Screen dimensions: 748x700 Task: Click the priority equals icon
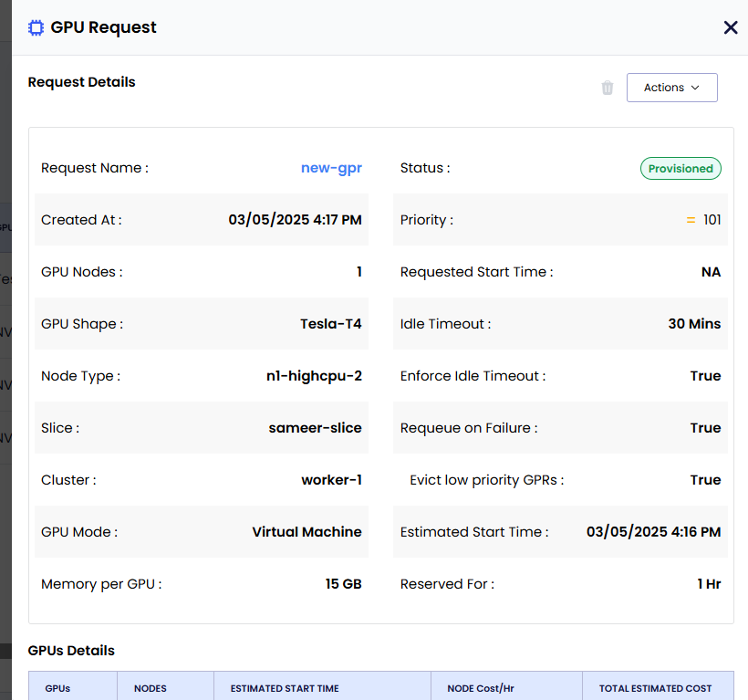point(691,220)
